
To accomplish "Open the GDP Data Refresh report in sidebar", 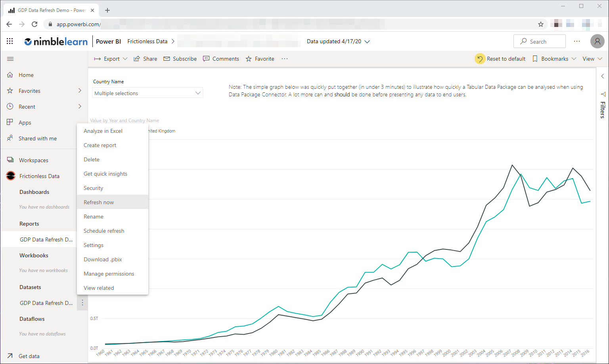I will tap(46, 239).
